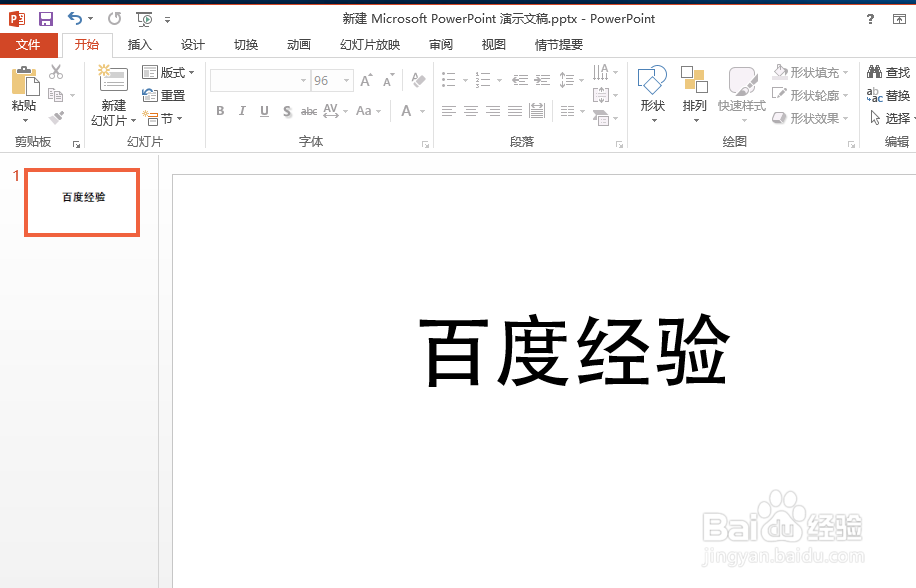Image resolution: width=916 pixels, height=588 pixels.
Task: Open character spacing AV dropdown
Action: click(335, 111)
